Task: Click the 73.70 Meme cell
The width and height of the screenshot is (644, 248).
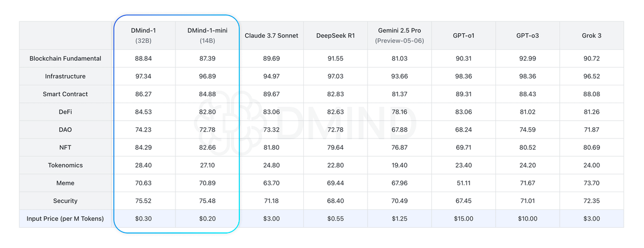Action: (x=592, y=183)
